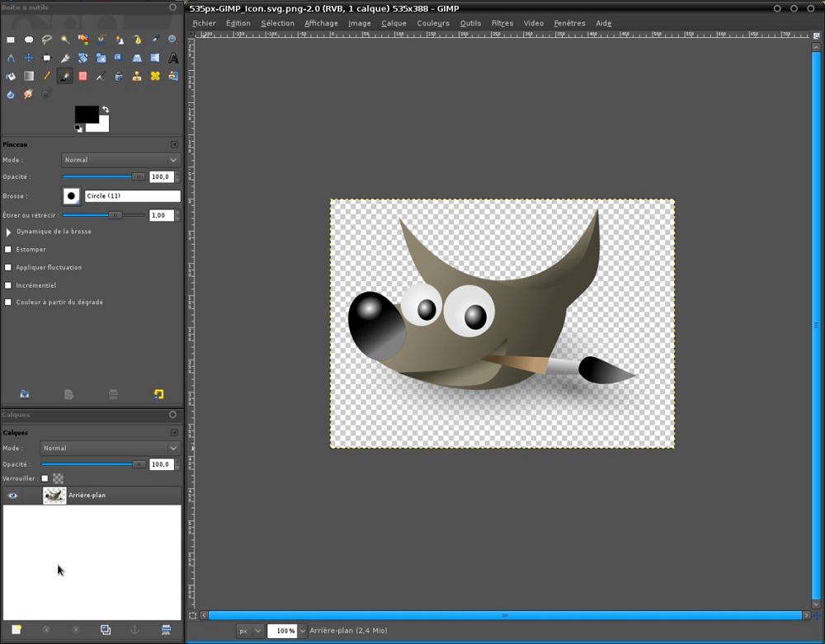Open the Filtres menu
825x644 pixels.
pyautogui.click(x=502, y=23)
